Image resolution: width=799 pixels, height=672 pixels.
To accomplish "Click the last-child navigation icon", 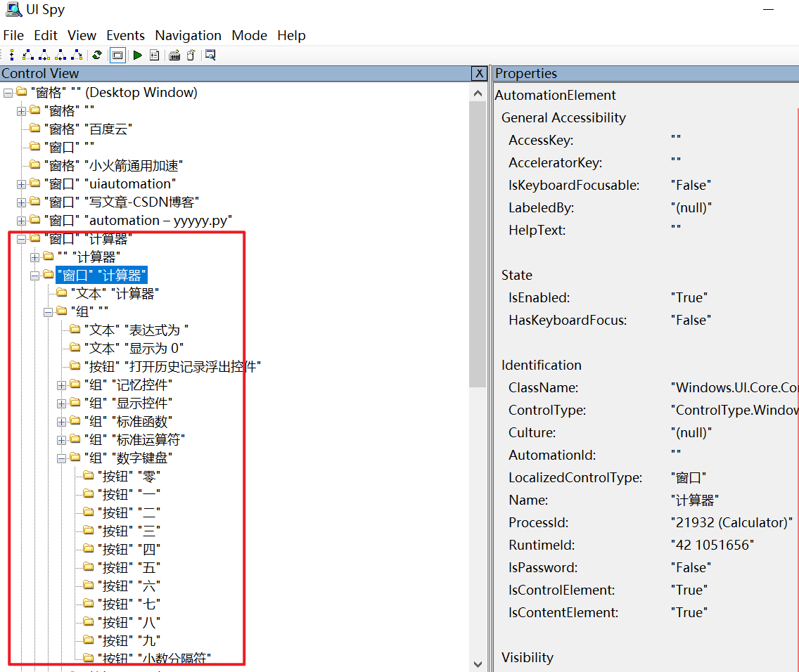I will (x=76, y=55).
